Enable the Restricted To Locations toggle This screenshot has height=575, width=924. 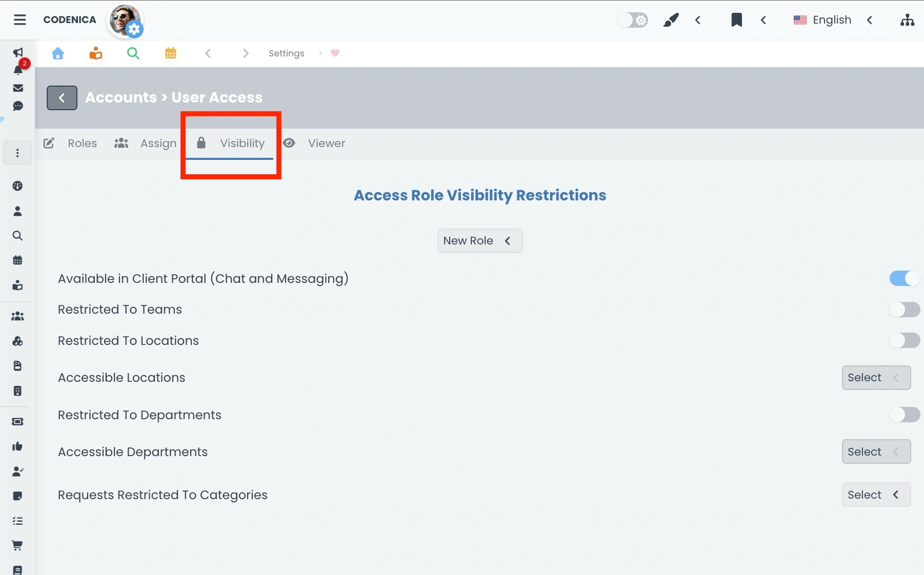pos(905,340)
